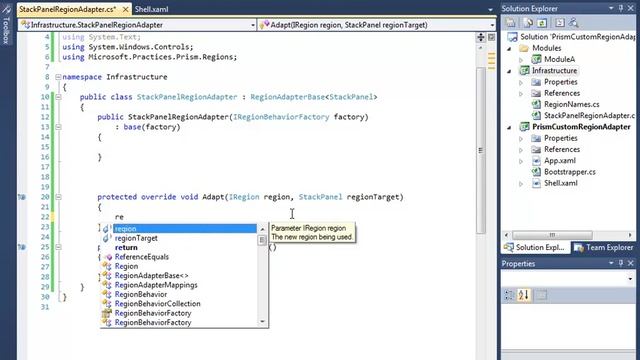Image resolution: width=640 pixels, height=360 pixels.
Task: Pin the Properties panel
Action: tap(621, 263)
